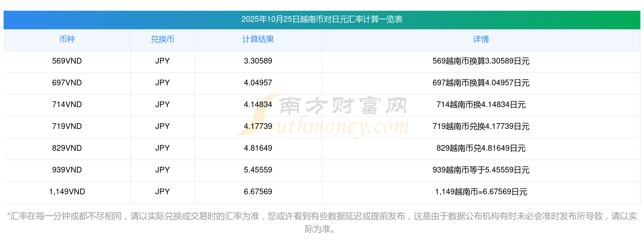Select the 6.67569 result cell
Image resolution: width=644 pixels, height=240 pixels.
[x=258, y=192]
